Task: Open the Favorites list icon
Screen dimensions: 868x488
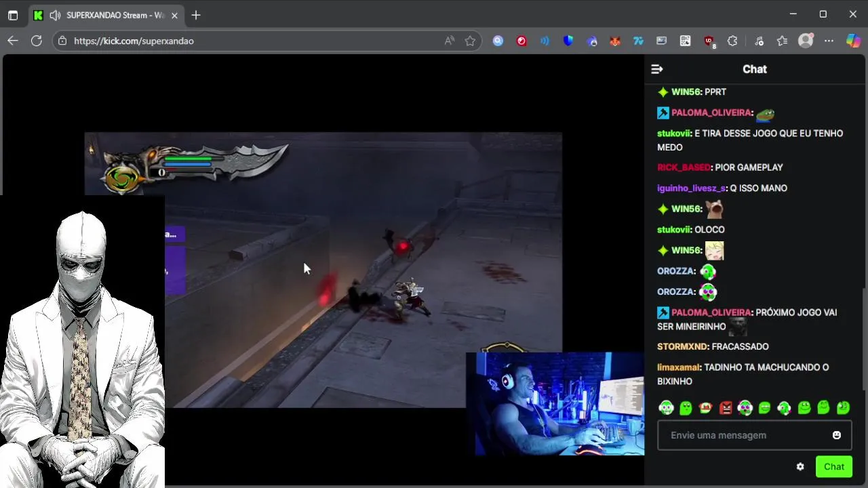Action: pyautogui.click(x=782, y=41)
